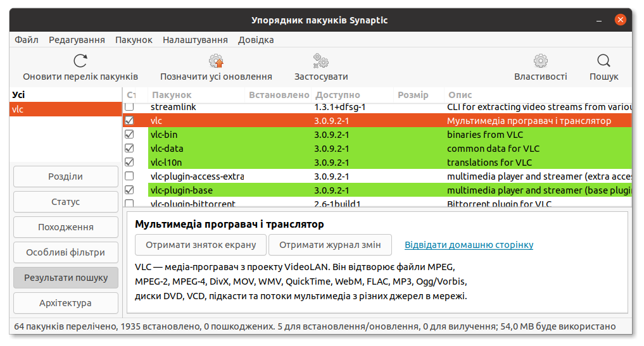Select the streamlink package name

pyautogui.click(x=174, y=107)
